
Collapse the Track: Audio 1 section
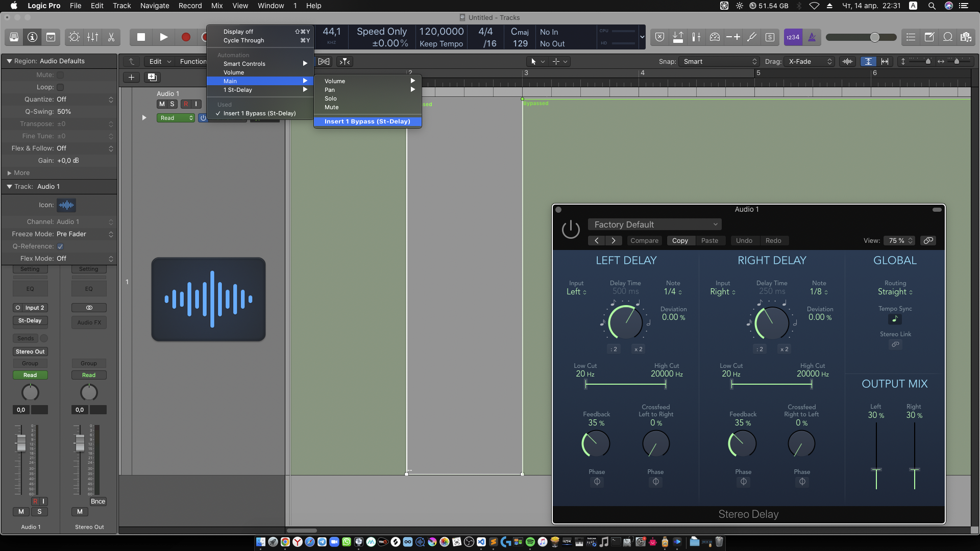(9, 187)
